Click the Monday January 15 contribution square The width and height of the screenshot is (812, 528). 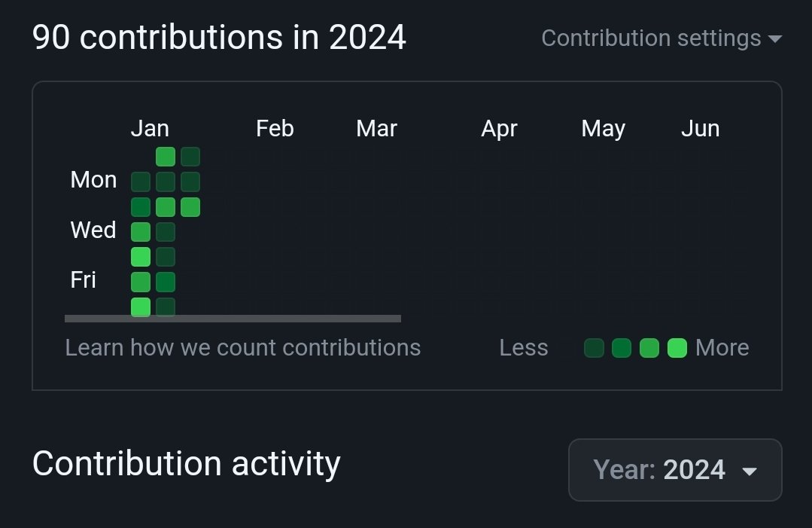190,182
